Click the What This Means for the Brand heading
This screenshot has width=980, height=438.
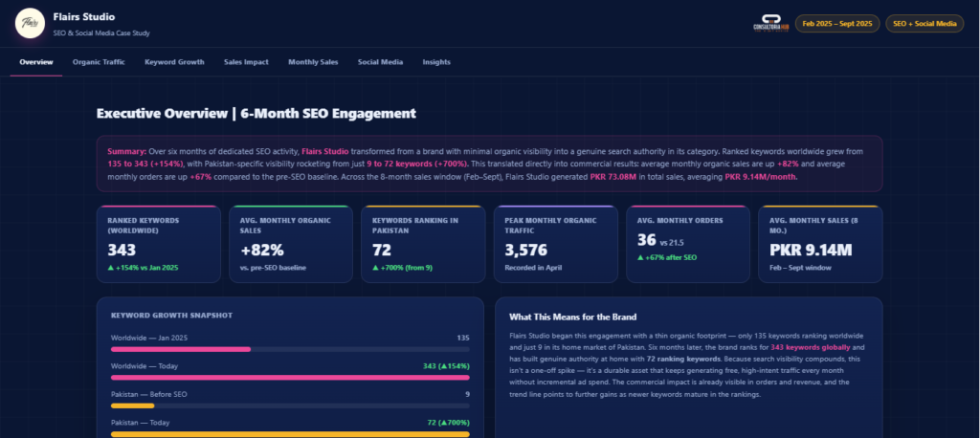(x=572, y=317)
